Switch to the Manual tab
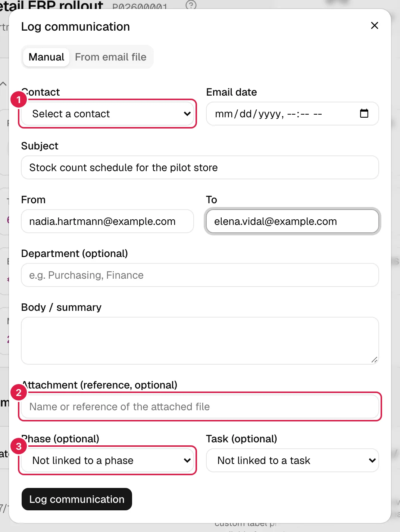400x532 pixels. click(x=46, y=57)
